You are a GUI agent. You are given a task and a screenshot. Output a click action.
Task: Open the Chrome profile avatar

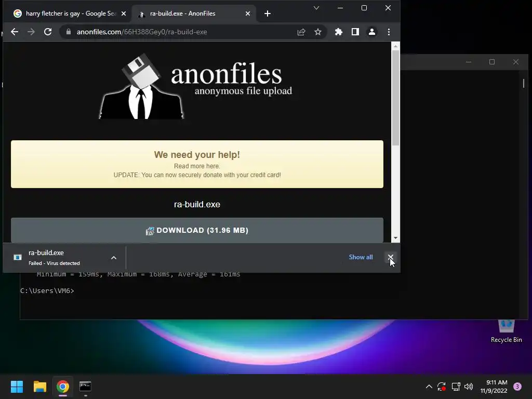372,32
